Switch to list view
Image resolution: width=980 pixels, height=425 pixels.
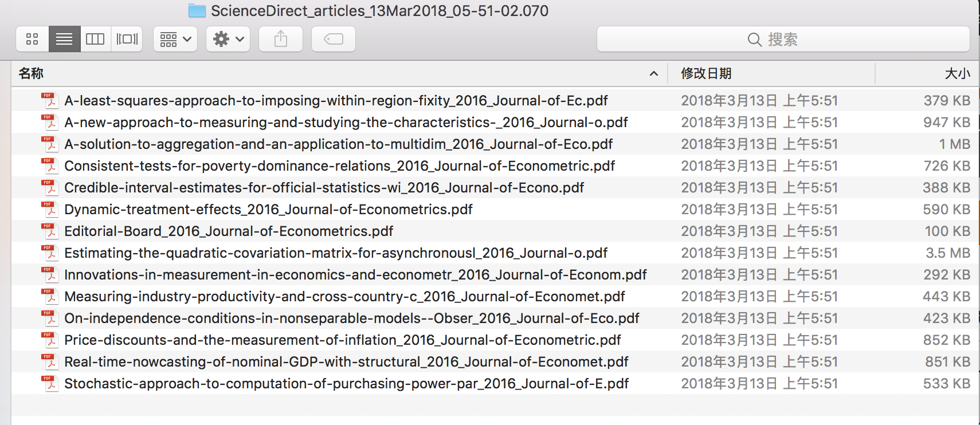pyautogui.click(x=64, y=39)
